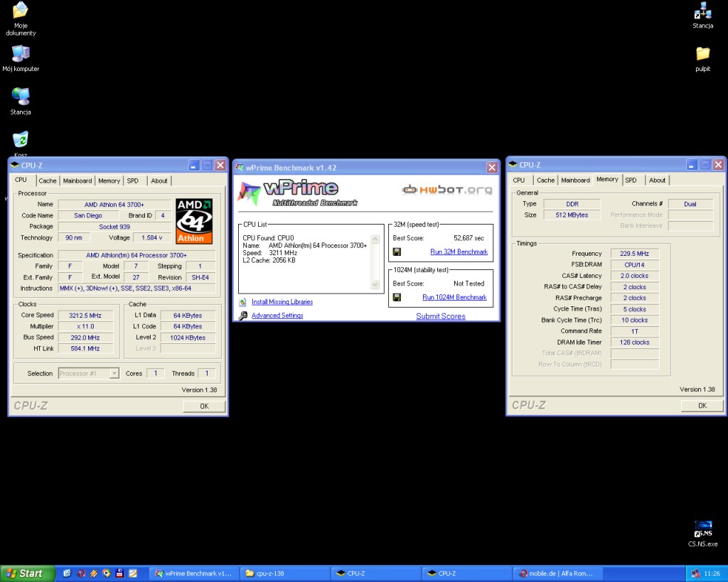Open SPD tab in right CPU-Z window

631,180
